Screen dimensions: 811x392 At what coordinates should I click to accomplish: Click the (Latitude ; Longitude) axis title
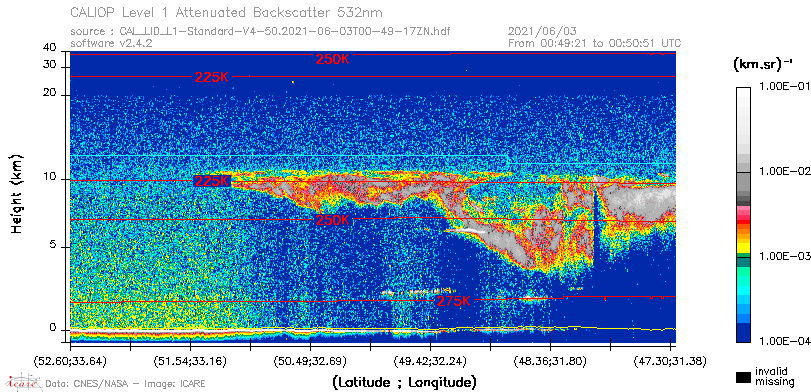[x=404, y=383]
